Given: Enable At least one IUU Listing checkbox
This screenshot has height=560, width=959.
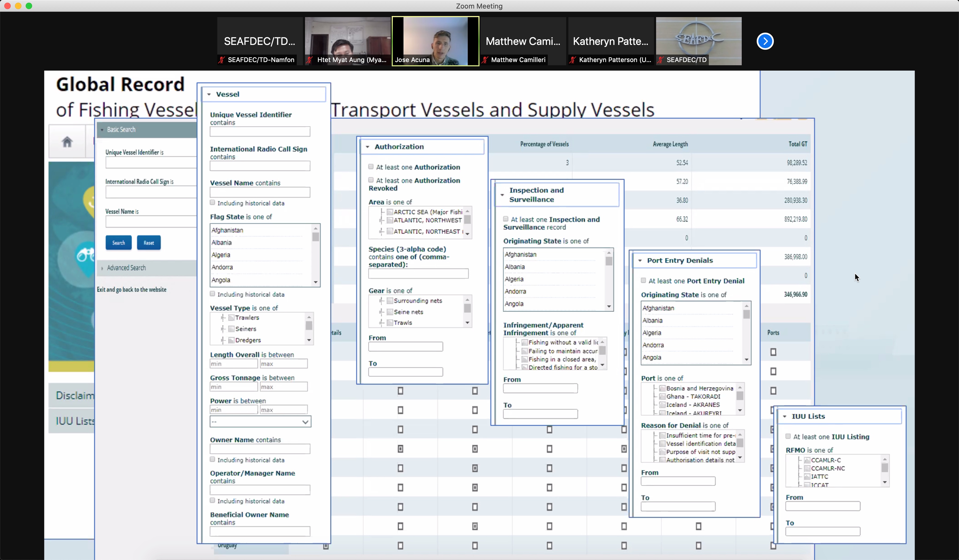Looking at the screenshot, I should [x=788, y=436].
